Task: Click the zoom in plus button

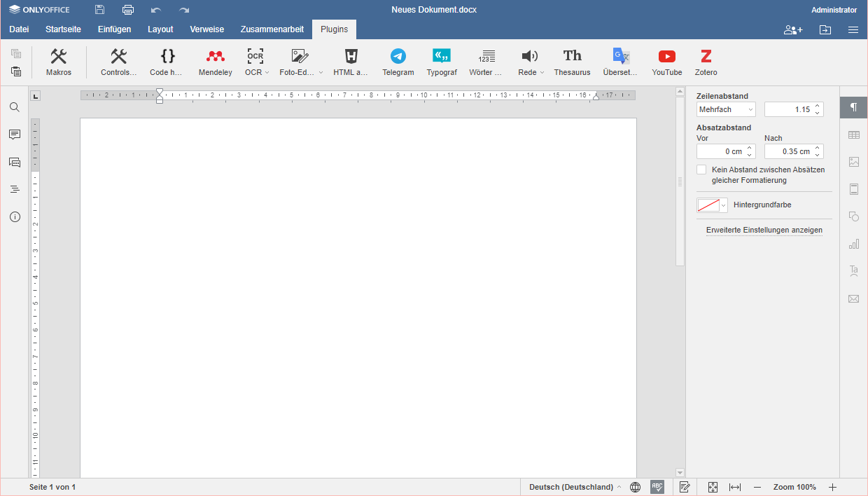Action: click(x=832, y=487)
